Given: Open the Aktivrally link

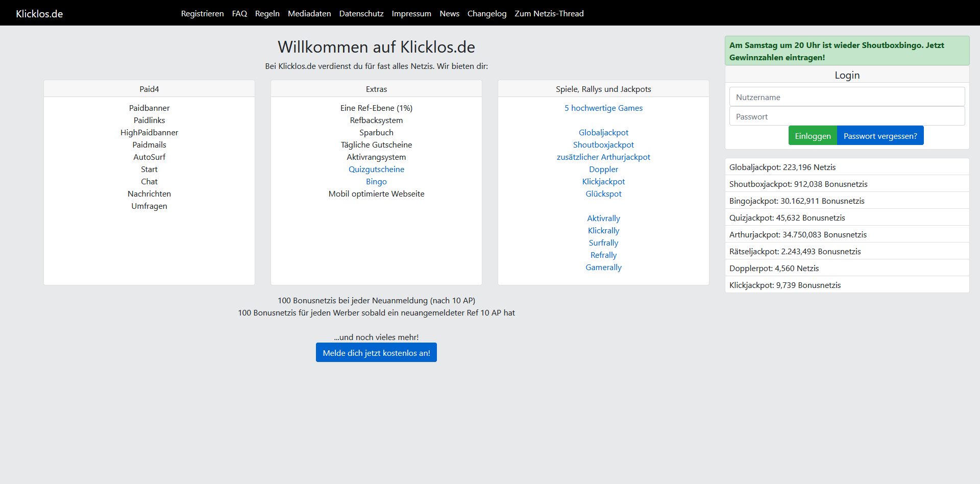Looking at the screenshot, I should coord(603,218).
